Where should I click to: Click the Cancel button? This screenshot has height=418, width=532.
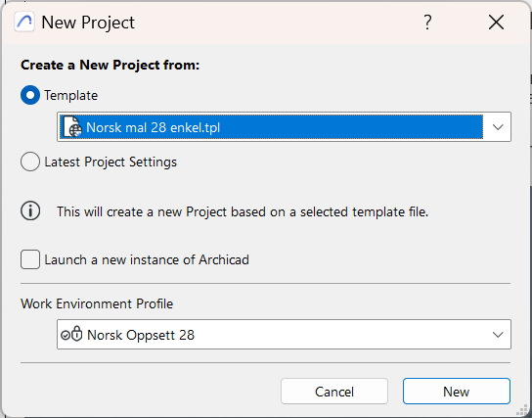tap(334, 392)
